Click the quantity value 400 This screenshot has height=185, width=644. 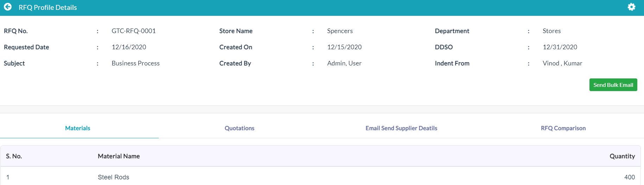coord(630,177)
